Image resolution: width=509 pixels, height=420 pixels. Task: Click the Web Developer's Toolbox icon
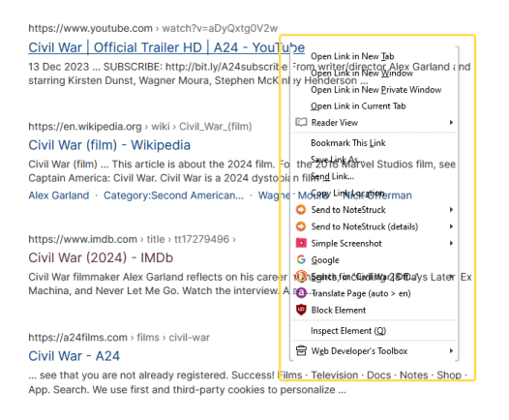[301, 351]
